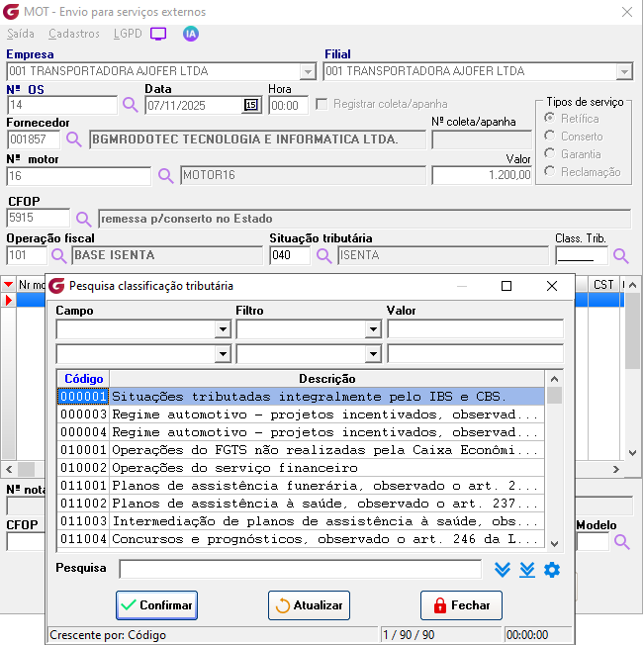
Task: Open the LGPD menu
Action: 128,34
